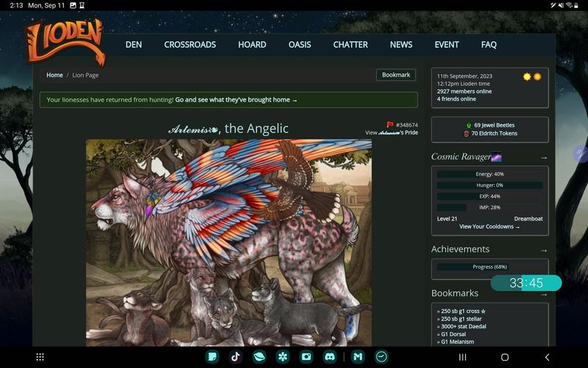Image resolution: width=588 pixels, height=368 pixels.
Task: Click the galaxy emoji beside Cosmic Ravager
Action: [497, 157]
